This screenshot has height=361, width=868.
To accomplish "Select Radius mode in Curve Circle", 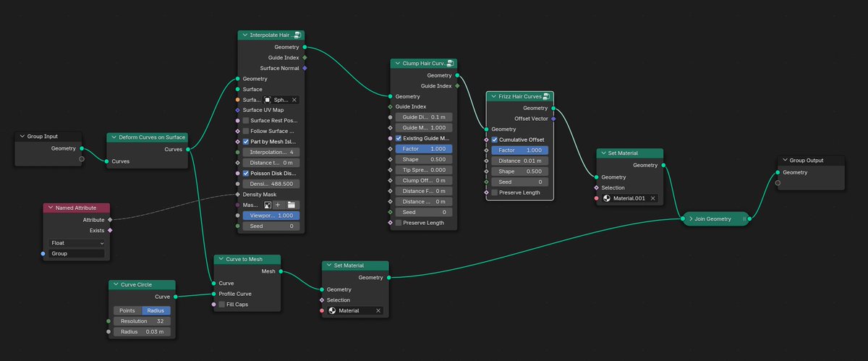I will (156, 310).
